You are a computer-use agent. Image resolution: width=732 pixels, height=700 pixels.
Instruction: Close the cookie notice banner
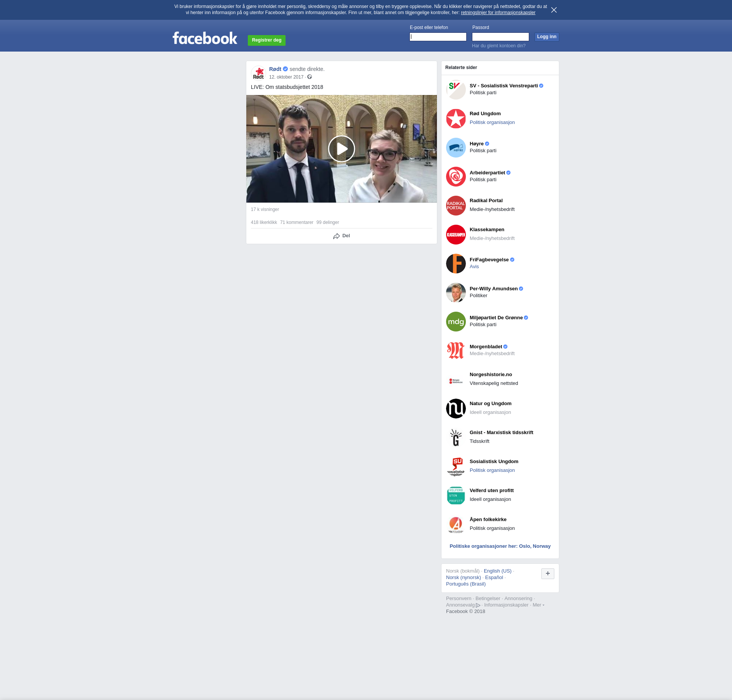click(554, 10)
